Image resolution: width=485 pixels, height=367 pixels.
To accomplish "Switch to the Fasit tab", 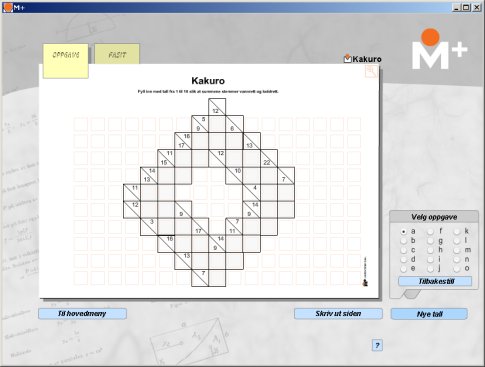I will [x=117, y=54].
